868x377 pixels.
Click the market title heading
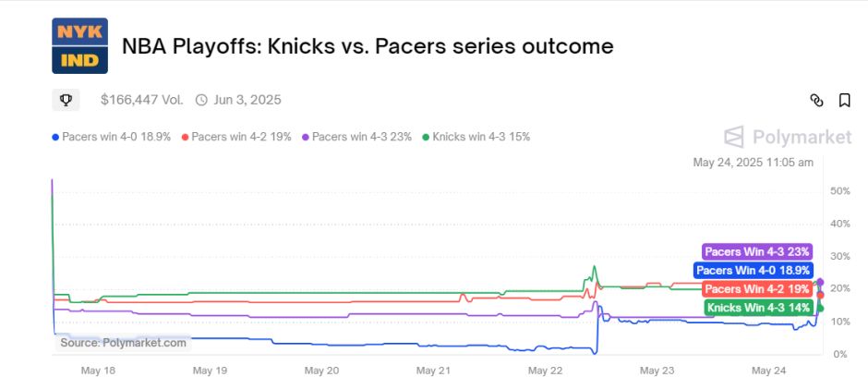368,46
